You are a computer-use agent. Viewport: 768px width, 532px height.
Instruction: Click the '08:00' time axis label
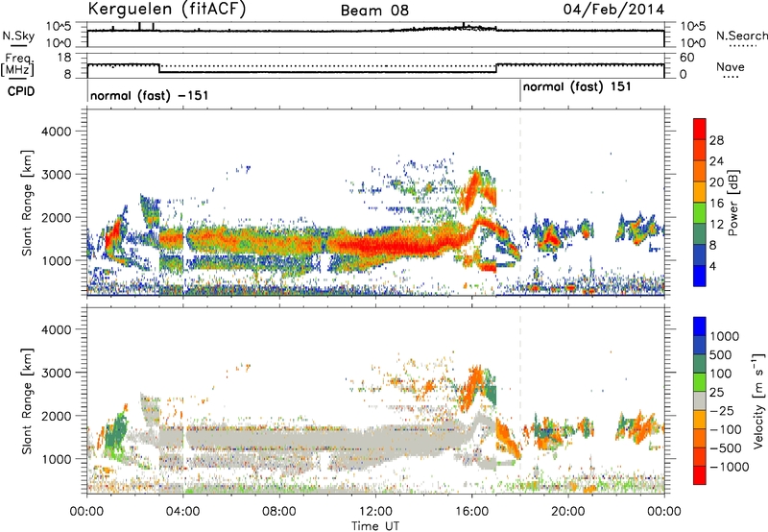coord(278,512)
